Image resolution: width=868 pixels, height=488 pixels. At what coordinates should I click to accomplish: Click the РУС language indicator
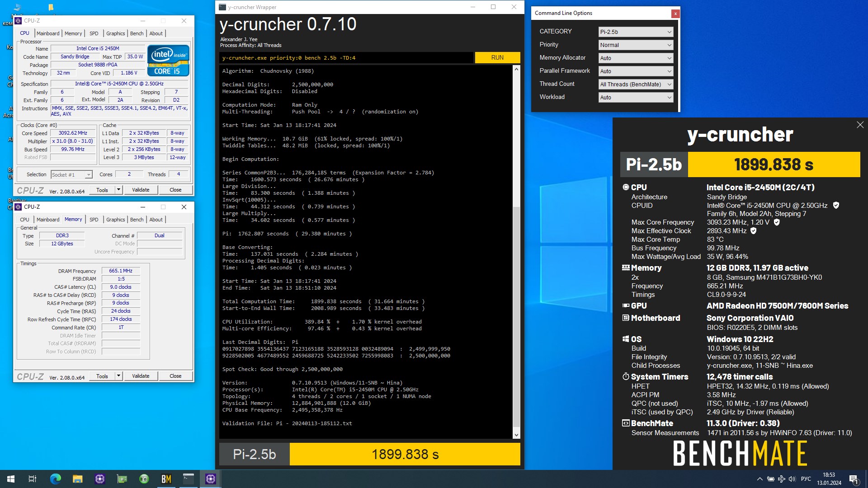click(x=806, y=479)
